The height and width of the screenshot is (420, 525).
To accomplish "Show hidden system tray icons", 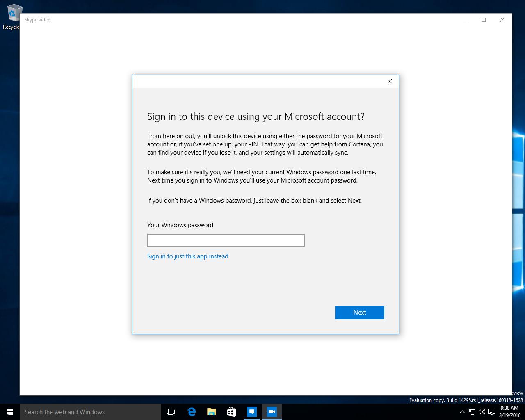I will (x=462, y=412).
